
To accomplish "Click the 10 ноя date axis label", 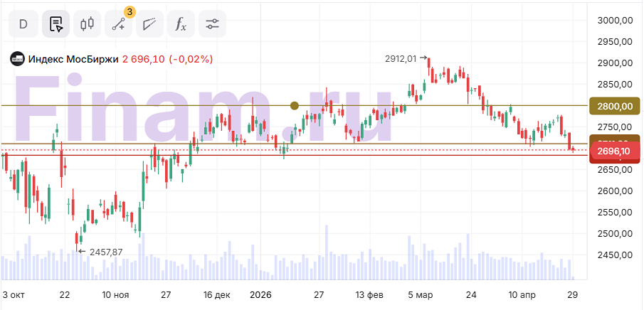I will [115, 294].
